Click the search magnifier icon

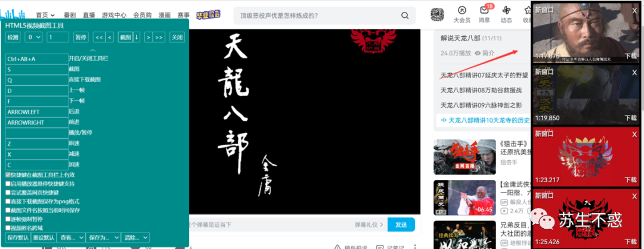coord(404,15)
